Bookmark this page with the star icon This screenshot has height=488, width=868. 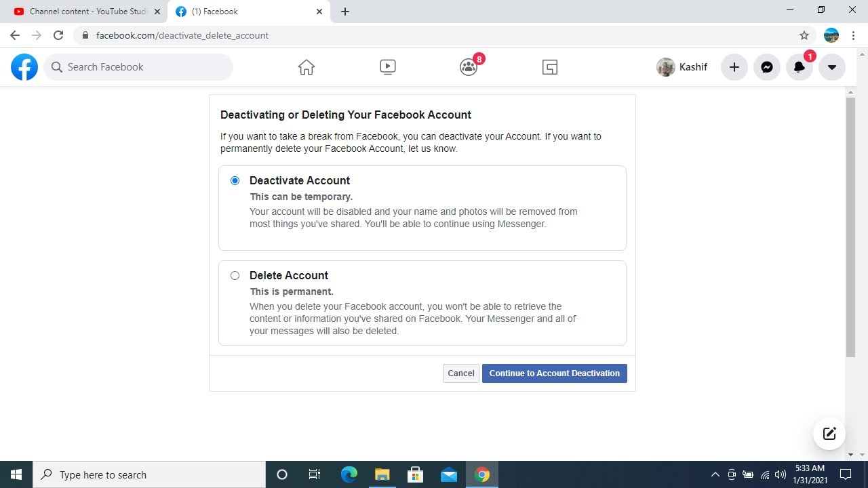pyautogui.click(x=804, y=35)
